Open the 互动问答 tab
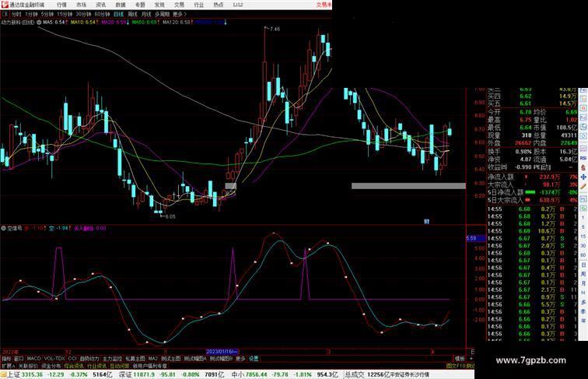The height and width of the screenshot is (379, 588). pos(120,366)
